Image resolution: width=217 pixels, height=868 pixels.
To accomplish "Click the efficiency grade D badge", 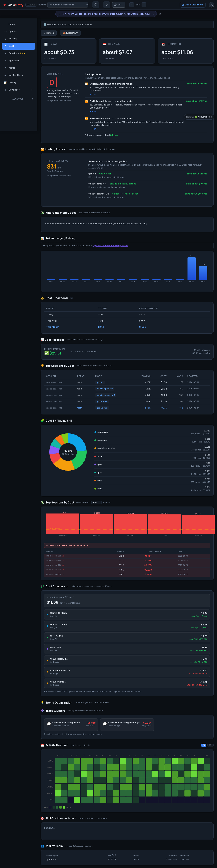I will pos(52,82).
